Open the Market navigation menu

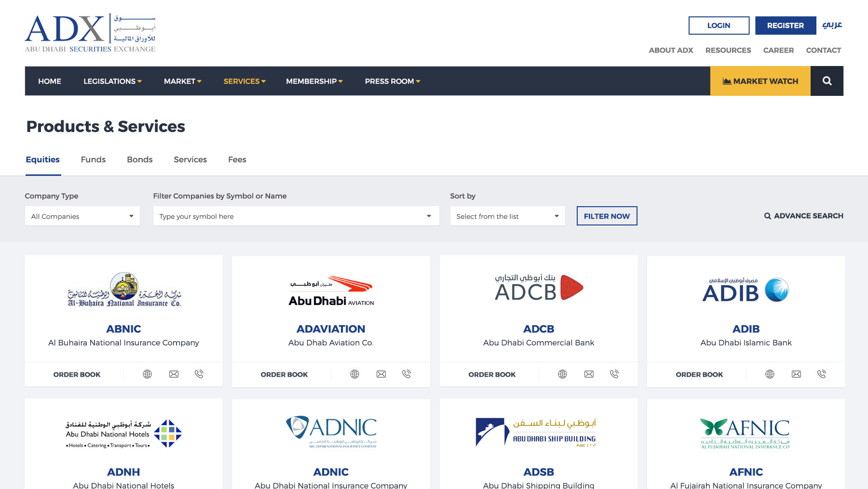coord(182,81)
